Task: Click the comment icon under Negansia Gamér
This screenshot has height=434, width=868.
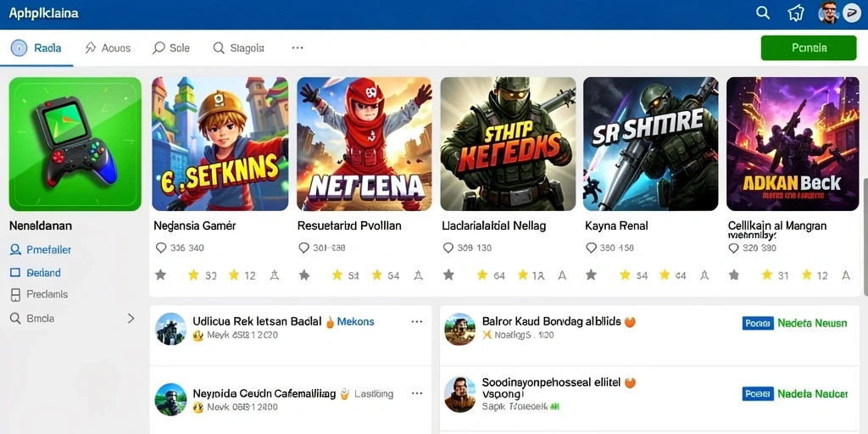Action: click(161, 248)
